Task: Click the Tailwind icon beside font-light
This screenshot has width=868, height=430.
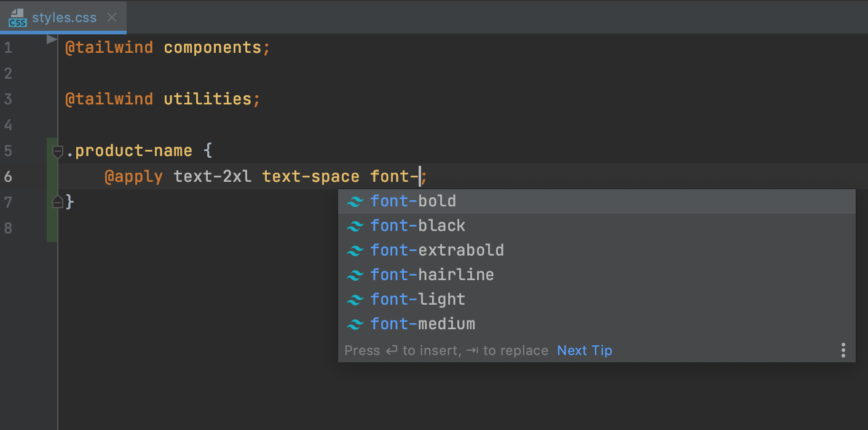Action: [x=356, y=299]
